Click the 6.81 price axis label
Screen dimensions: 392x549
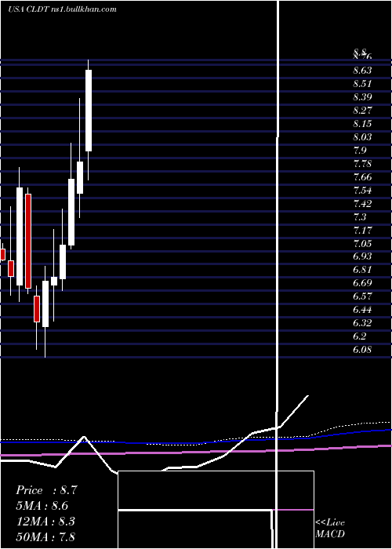click(x=362, y=270)
